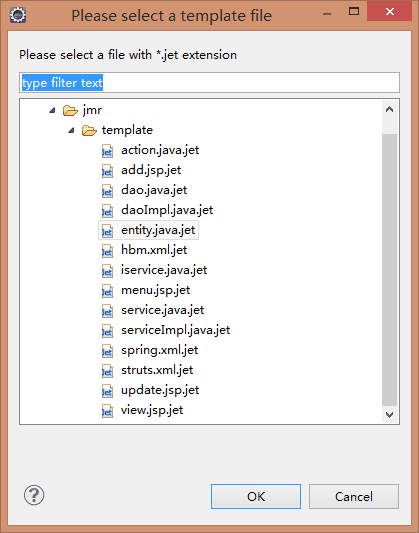Collapse the template folder tree node
419x533 pixels.
(71, 130)
